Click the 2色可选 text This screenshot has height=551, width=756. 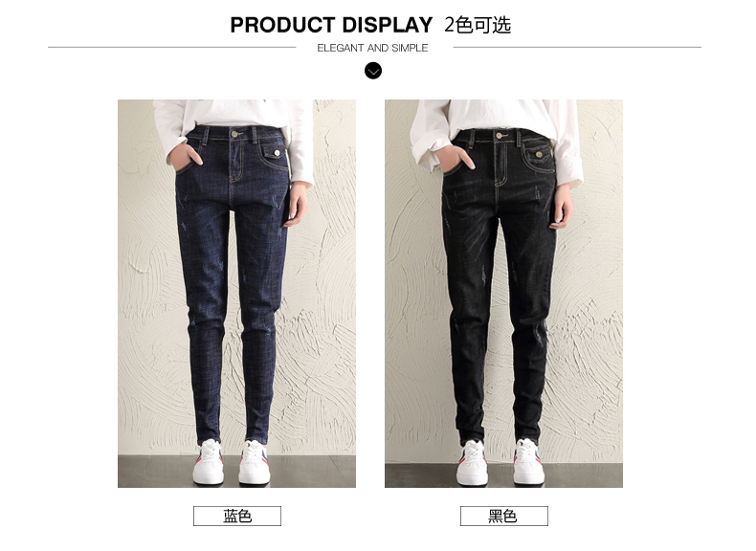point(478,25)
